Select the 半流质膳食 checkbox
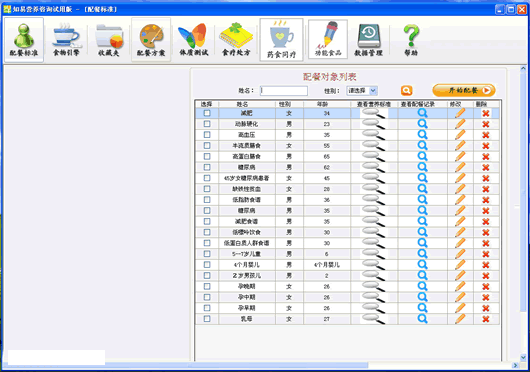The width and height of the screenshot is (530, 372). click(207, 146)
